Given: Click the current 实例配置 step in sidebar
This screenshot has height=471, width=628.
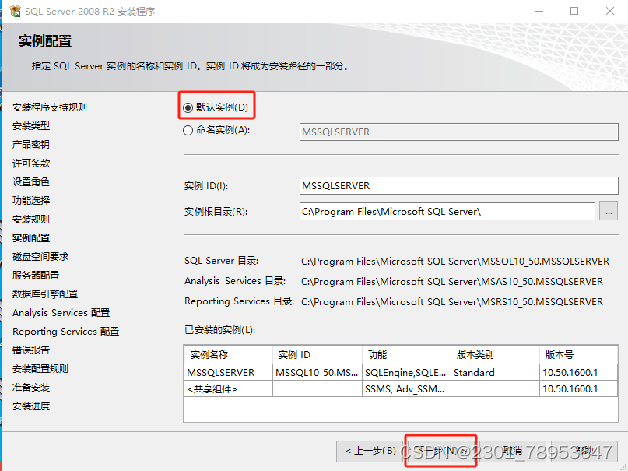Looking at the screenshot, I should pos(31,238).
